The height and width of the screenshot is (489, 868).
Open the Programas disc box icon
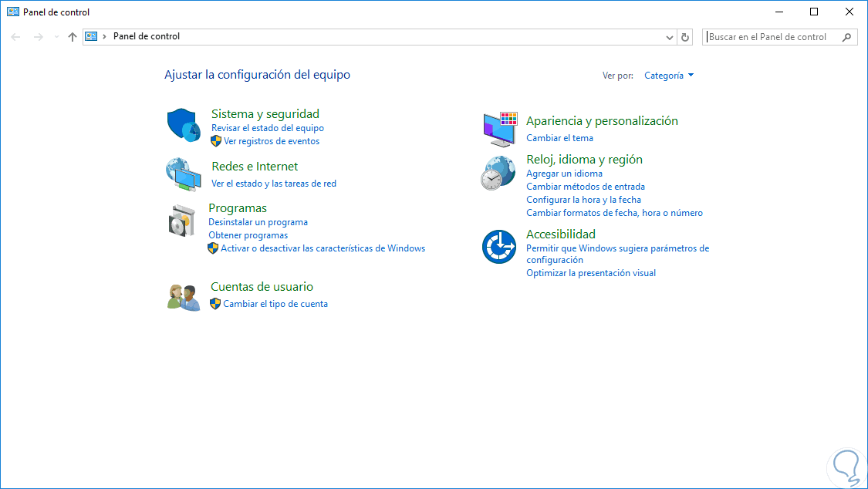pyautogui.click(x=182, y=221)
